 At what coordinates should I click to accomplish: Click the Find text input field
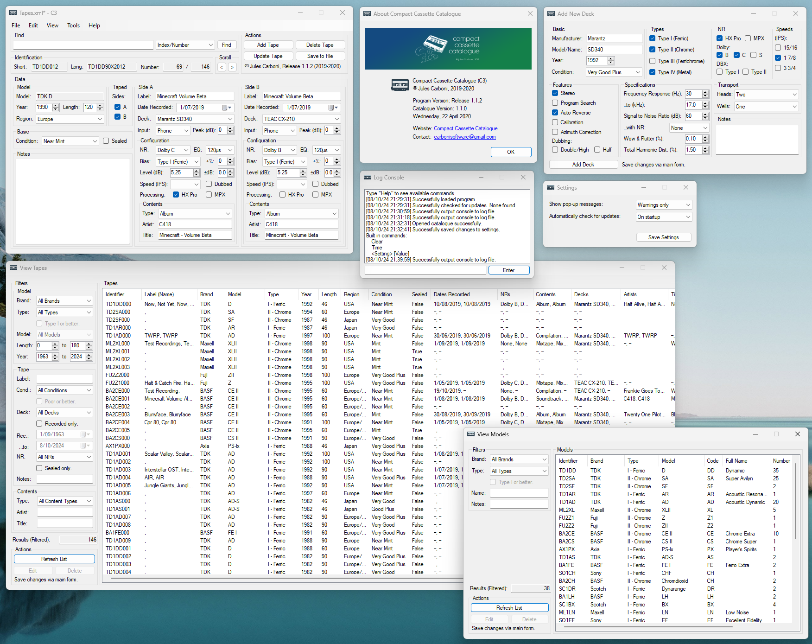[83, 45]
